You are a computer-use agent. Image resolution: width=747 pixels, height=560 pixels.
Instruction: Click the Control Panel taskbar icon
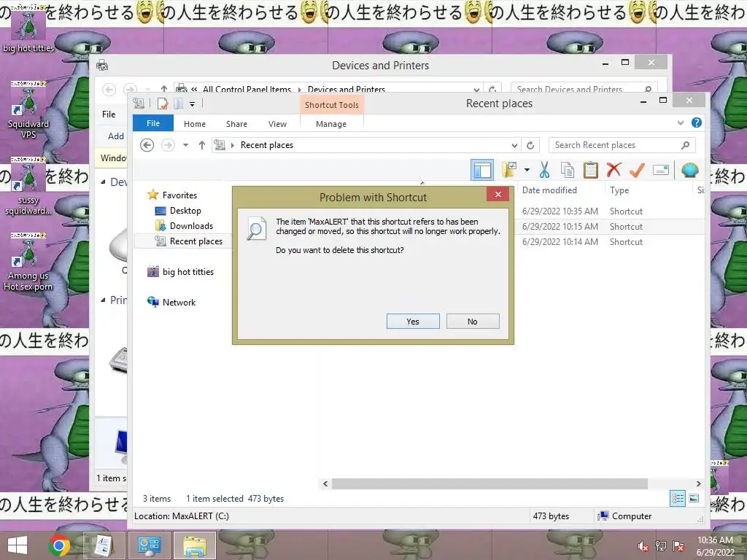(x=150, y=545)
